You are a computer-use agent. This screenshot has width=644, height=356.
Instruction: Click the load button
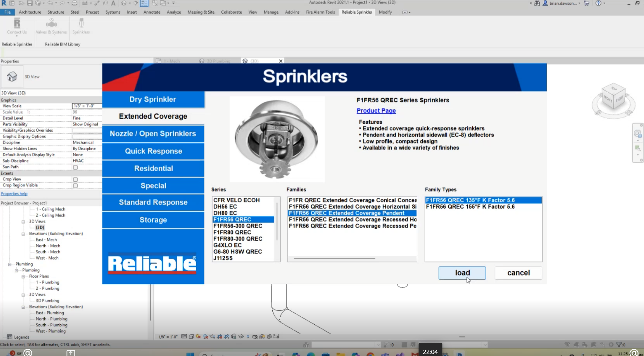[462, 273]
